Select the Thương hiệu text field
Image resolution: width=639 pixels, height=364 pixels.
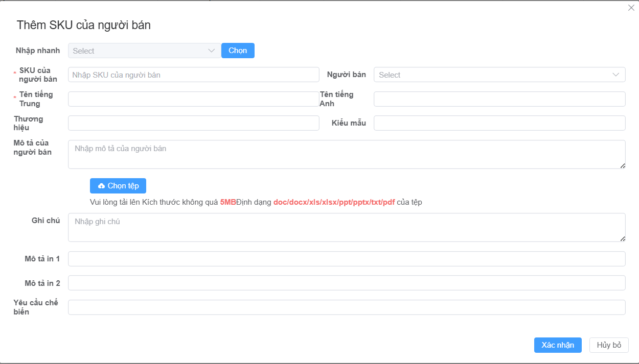click(193, 123)
